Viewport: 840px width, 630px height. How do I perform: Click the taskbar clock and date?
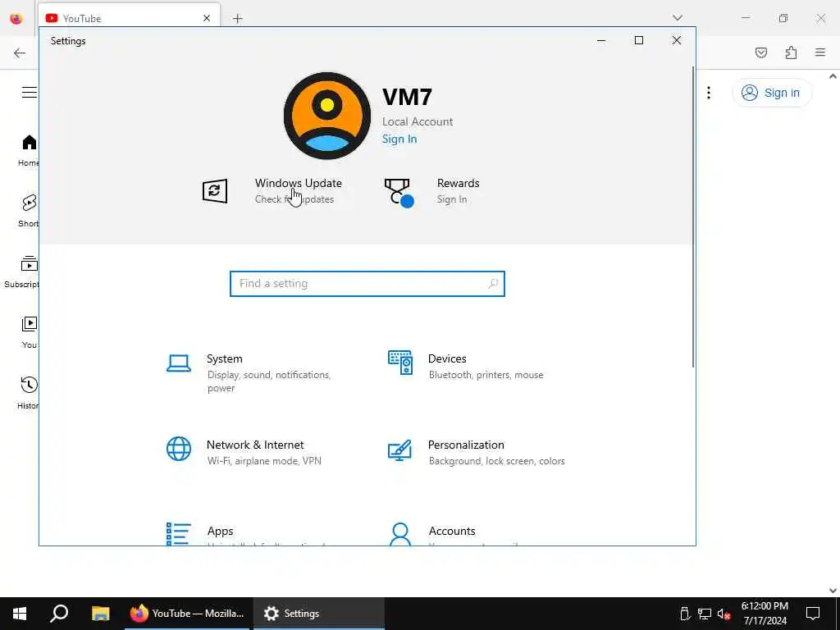click(765, 614)
